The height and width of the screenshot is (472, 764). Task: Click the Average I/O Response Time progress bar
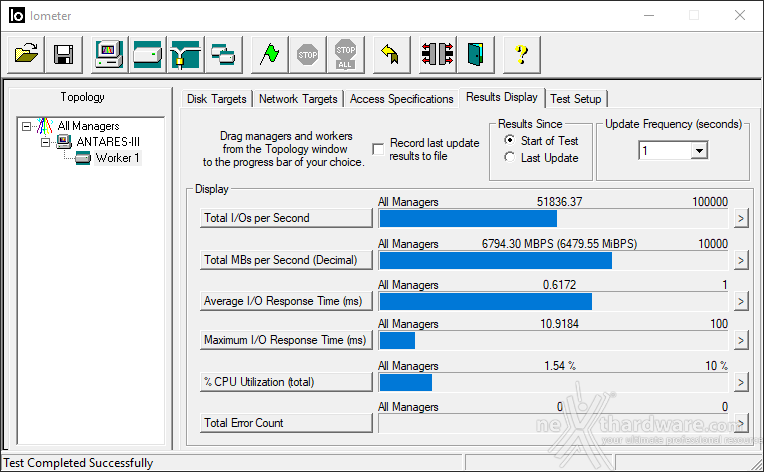point(554,302)
